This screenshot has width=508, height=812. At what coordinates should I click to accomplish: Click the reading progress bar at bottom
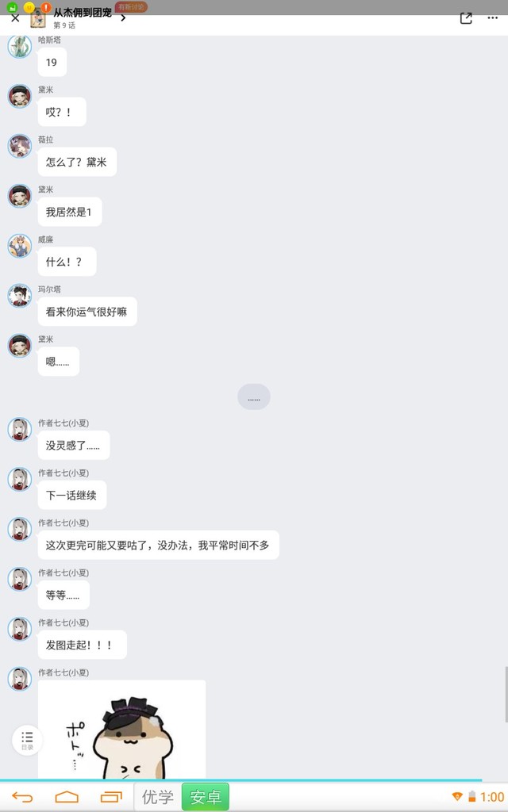[241, 780]
